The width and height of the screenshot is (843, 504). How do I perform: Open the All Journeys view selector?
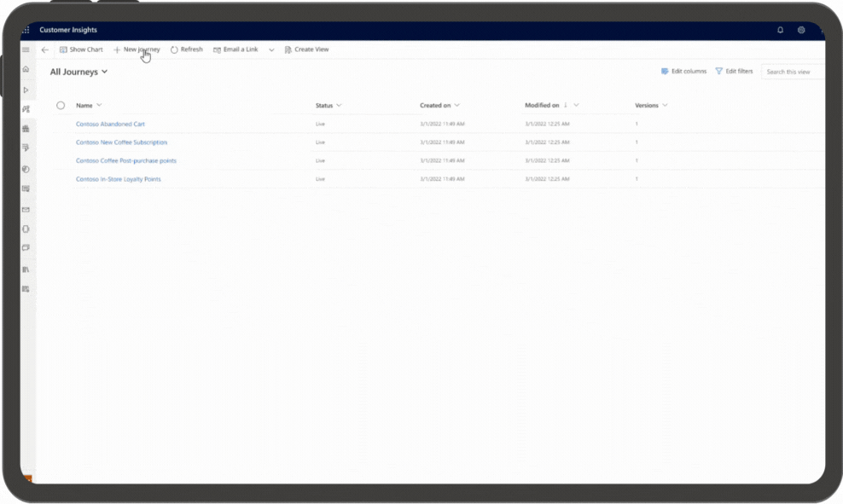tap(79, 72)
